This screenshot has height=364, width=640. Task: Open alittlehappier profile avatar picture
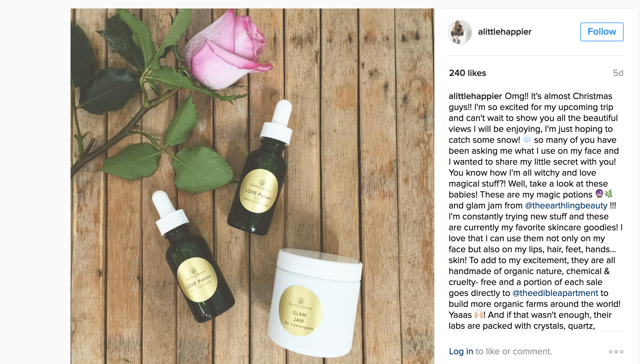pyautogui.click(x=460, y=32)
